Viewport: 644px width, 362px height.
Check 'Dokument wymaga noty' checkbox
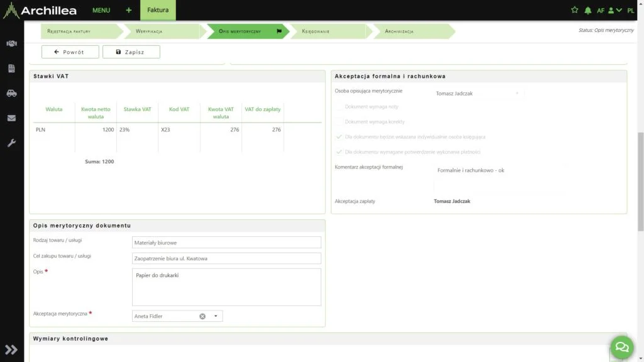click(340, 107)
